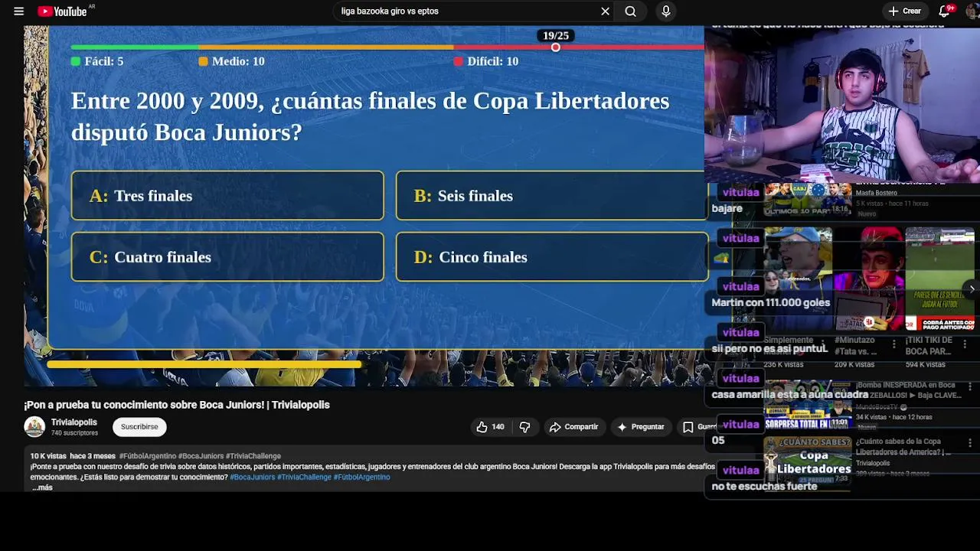
Task: Subscribe to Trivialopolis with Suscribirse
Action: coord(139,427)
